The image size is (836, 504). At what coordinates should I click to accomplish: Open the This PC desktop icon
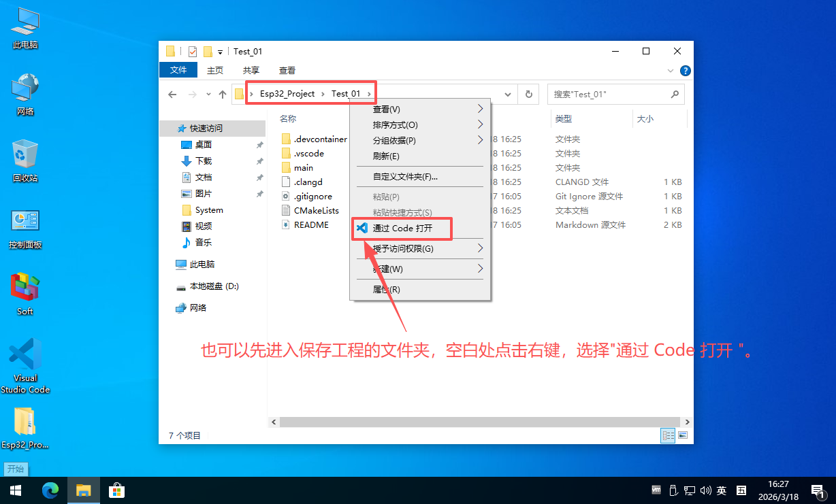point(25,28)
